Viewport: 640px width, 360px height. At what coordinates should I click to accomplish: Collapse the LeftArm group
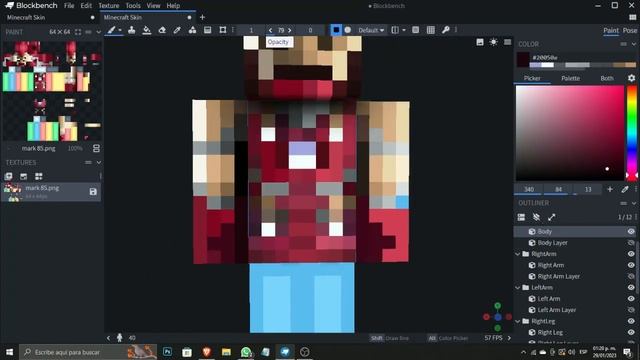(518, 288)
